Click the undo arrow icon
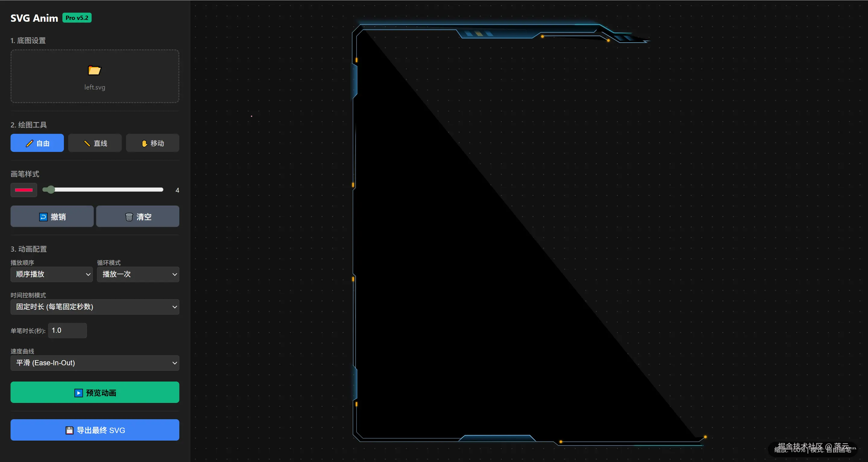This screenshot has width=868, height=462. [x=43, y=217]
